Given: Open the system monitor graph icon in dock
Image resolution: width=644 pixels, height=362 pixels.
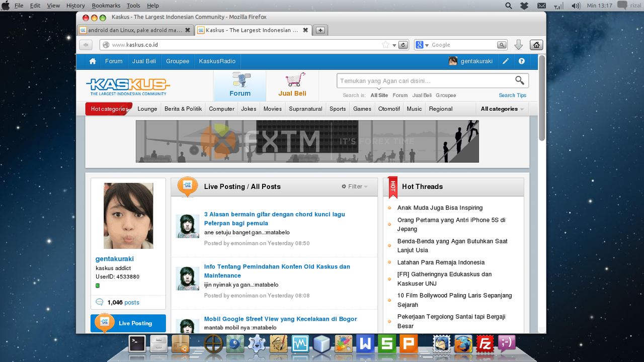Looking at the screenshot, I should pyautogui.click(x=300, y=344).
